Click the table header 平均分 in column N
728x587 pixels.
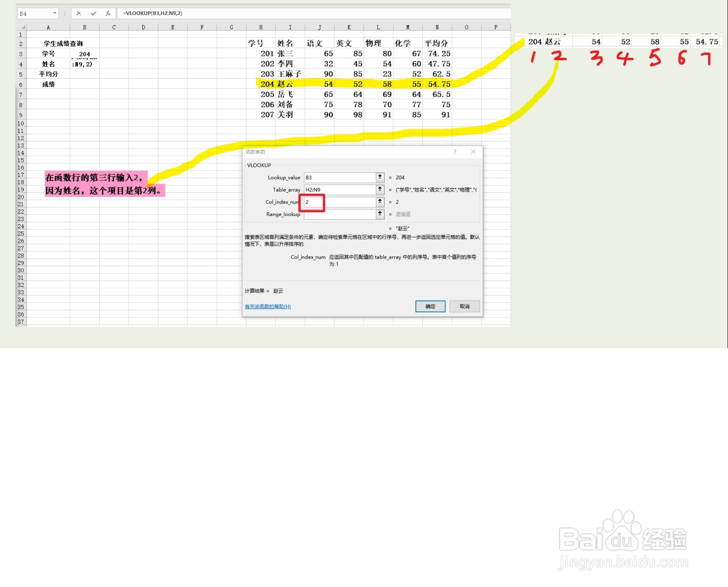(437, 44)
